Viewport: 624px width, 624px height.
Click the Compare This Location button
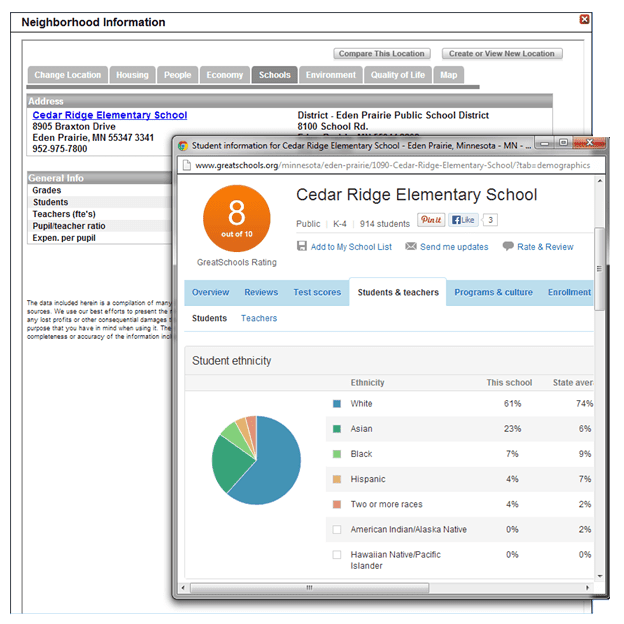pos(382,54)
